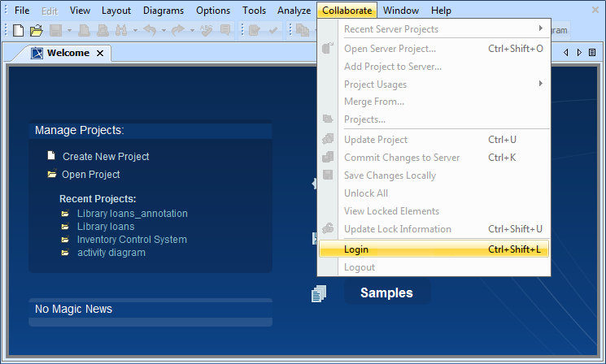Open the Inventory Control System recent project
This screenshot has height=364, width=606.
(x=132, y=240)
